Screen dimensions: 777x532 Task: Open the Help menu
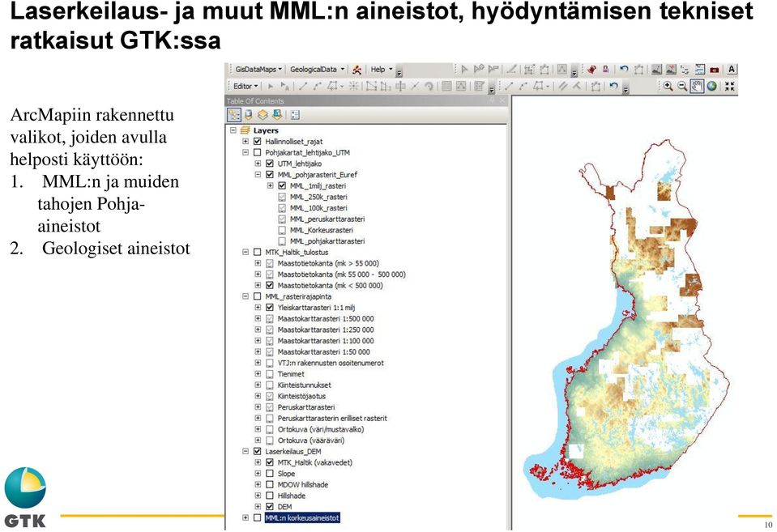pyautogui.click(x=381, y=70)
